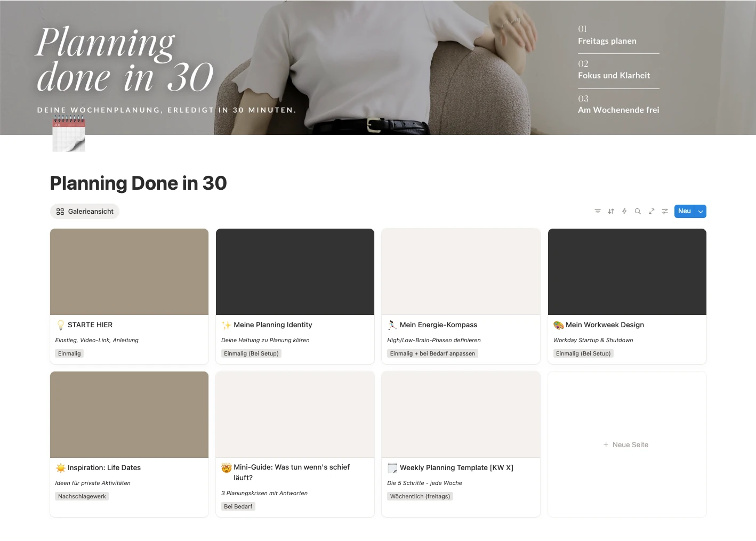Open the STARTE HIER page title
The height and width of the screenshot is (541, 756).
(90, 325)
